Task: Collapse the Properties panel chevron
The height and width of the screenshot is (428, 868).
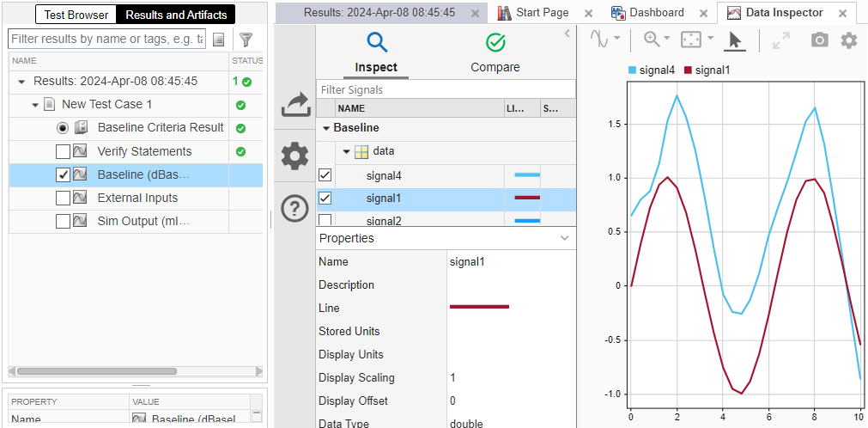Action: click(564, 238)
